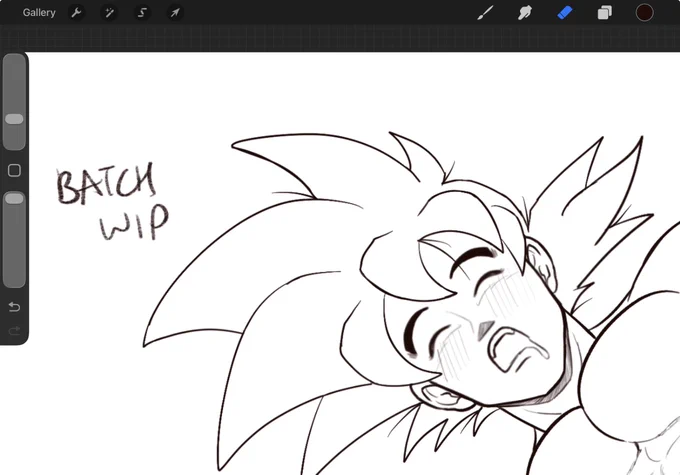Redo the last undone action
680x475 pixels.
tap(14, 331)
